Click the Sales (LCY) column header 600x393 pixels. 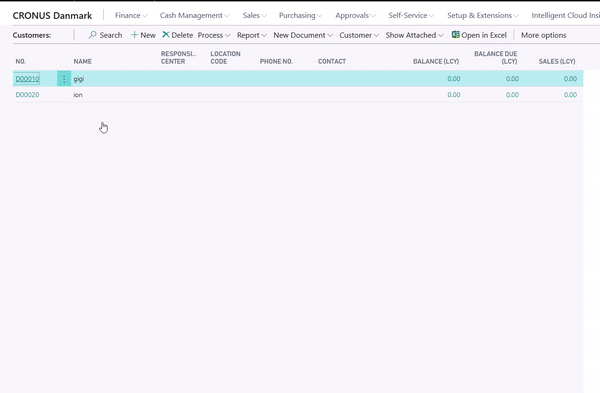point(557,61)
